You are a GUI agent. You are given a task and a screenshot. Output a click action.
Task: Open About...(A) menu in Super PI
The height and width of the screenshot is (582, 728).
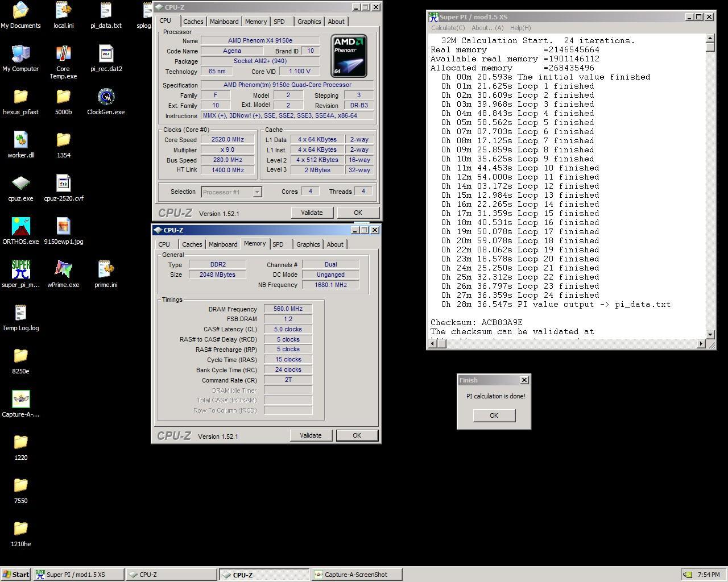coord(487,28)
